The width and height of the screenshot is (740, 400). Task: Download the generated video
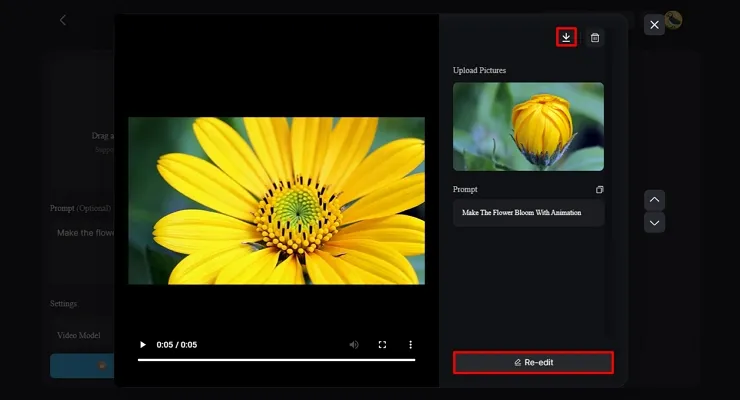(566, 37)
